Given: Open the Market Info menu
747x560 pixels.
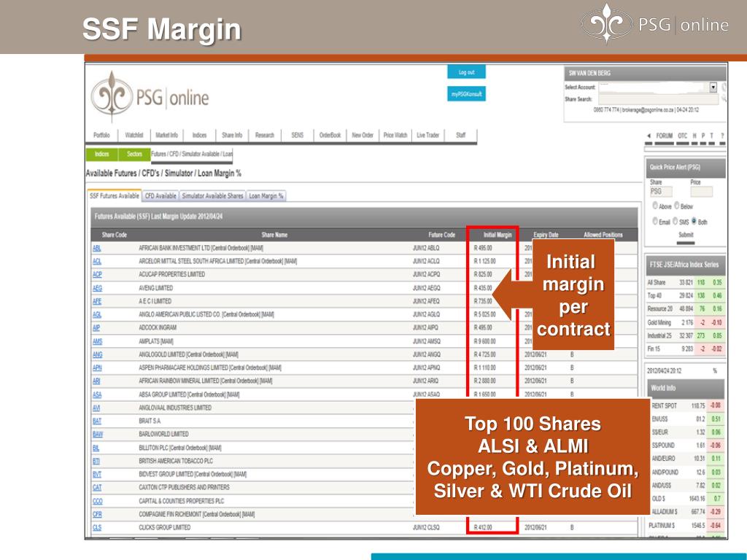Looking at the screenshot, I should coord(167,135).
